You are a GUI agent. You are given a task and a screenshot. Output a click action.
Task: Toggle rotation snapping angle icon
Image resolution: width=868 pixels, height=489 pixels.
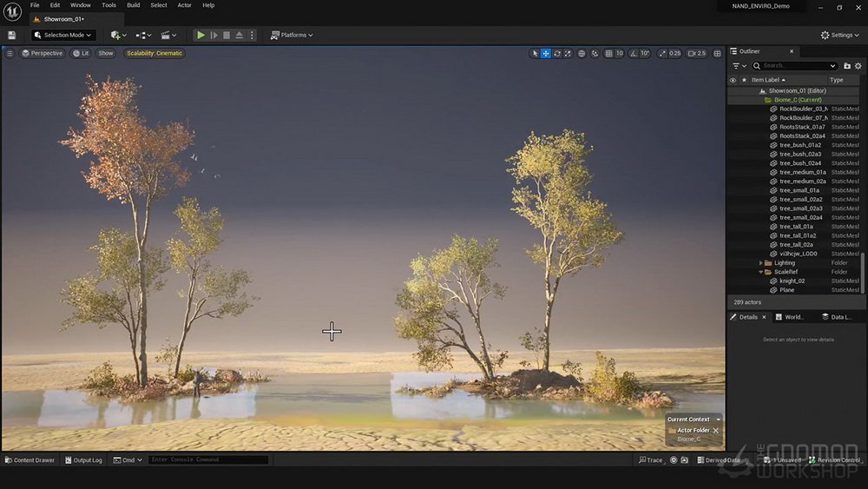coord(634,53)
